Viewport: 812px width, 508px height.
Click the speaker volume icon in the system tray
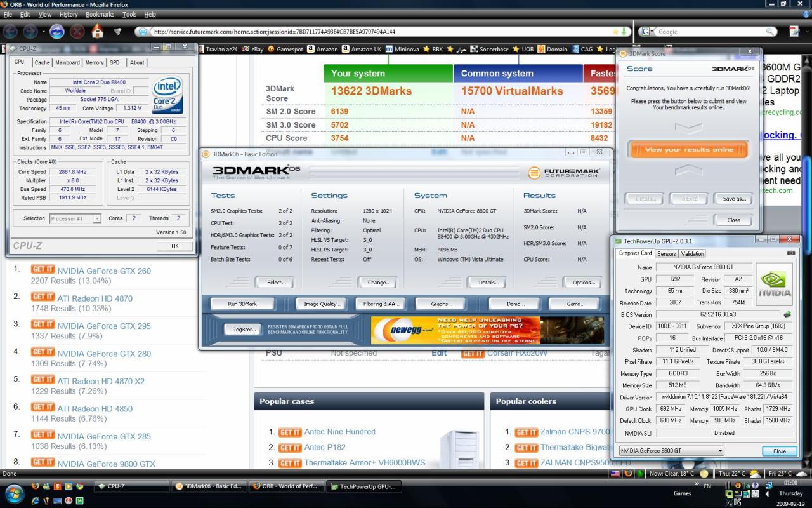(x=768, y=494)
